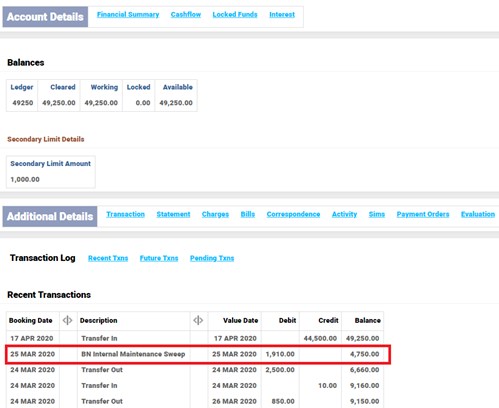Image resolution: width=499 pixels, height=408 pixels.
Task: Switch to the Statement tab
Action: pos(173,214)
